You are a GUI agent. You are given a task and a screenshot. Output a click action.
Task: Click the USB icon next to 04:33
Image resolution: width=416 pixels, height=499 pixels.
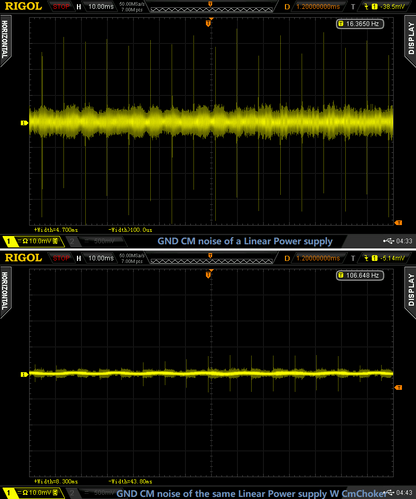[x=389, y=241]
